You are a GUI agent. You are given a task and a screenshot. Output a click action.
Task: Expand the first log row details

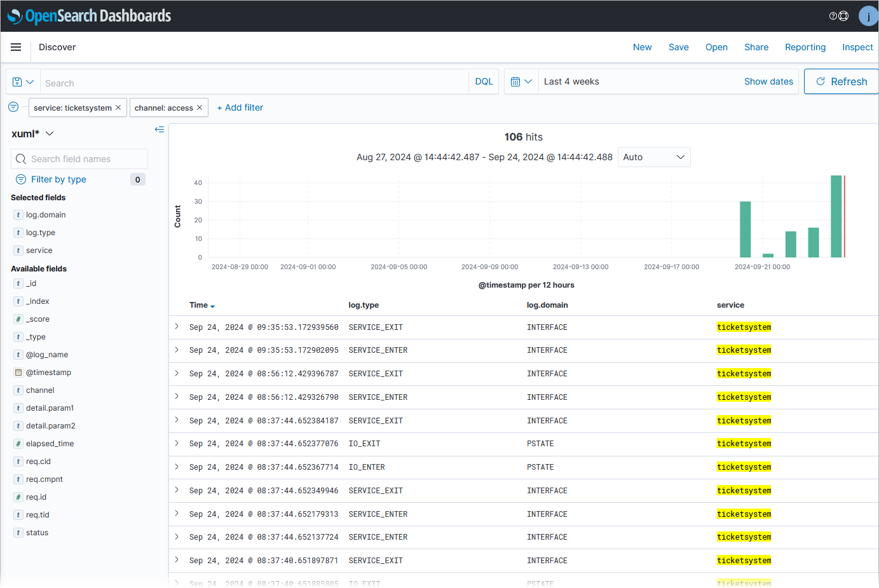pos(177,327)
